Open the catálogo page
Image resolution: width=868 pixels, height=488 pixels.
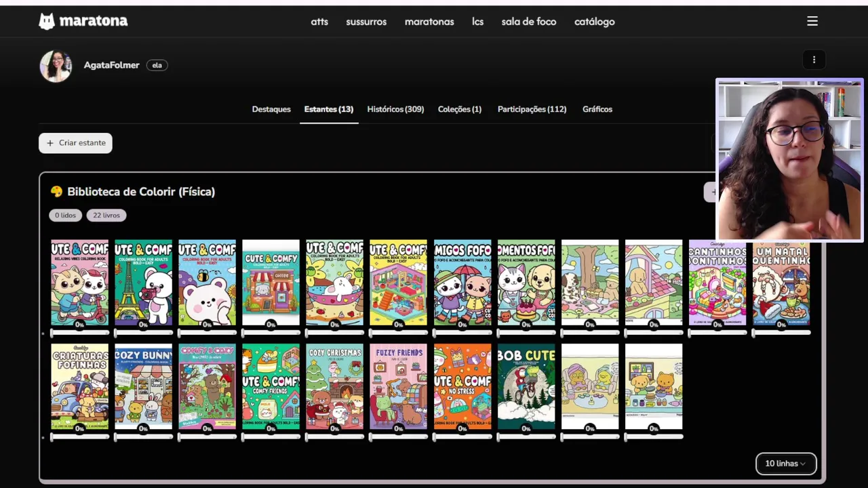pyautogui.click(x=595, y=22)
